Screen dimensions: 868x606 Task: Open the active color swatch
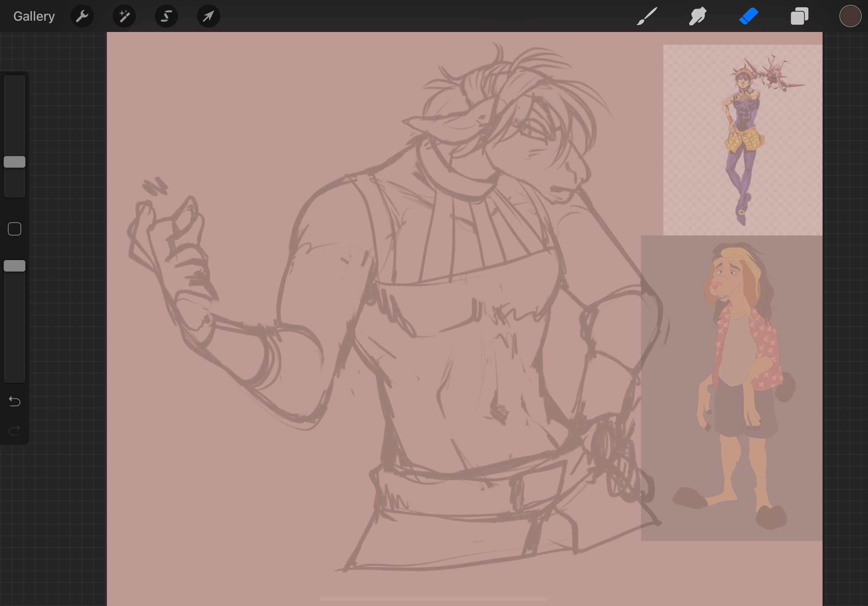pyautogui.click(x=850, y=16)
